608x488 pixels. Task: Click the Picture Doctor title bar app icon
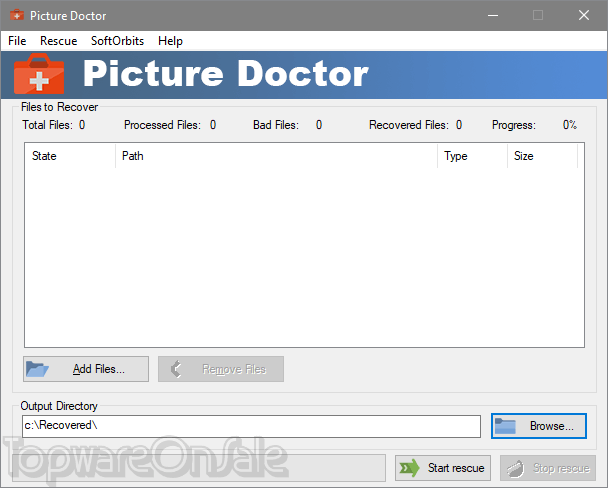[x=17, y=16]
